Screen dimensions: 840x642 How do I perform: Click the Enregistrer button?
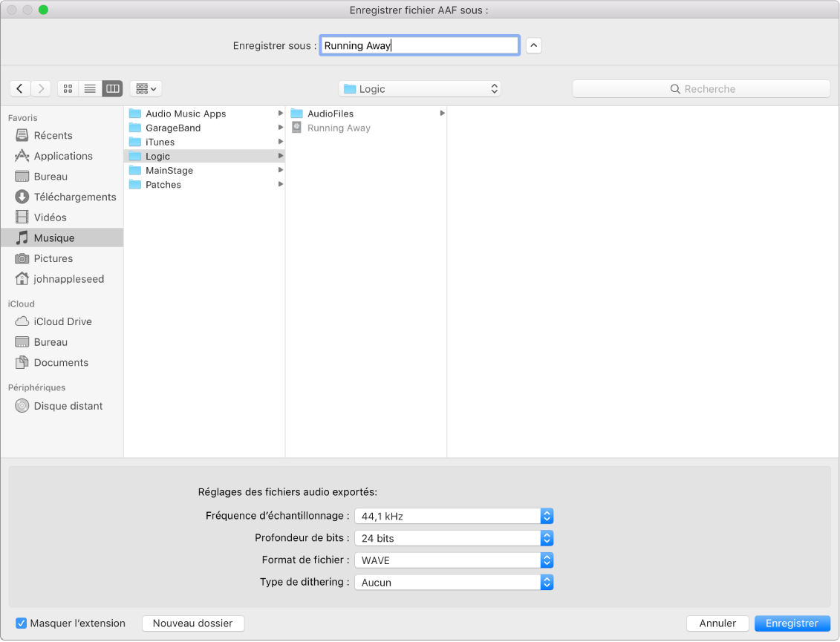[x=792, y=623]
